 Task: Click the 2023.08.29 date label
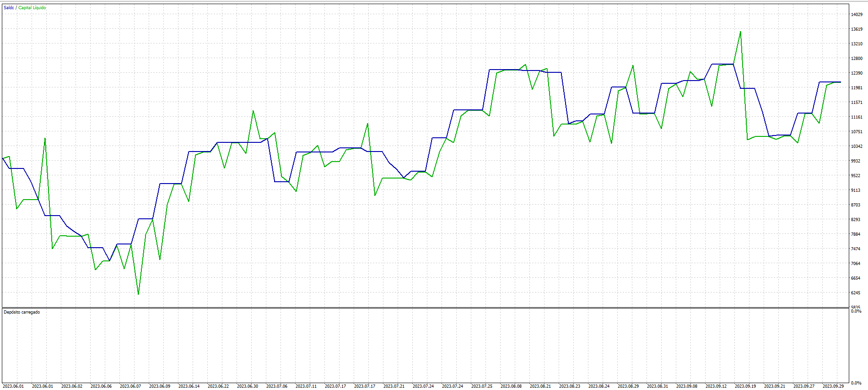(628, 386)
